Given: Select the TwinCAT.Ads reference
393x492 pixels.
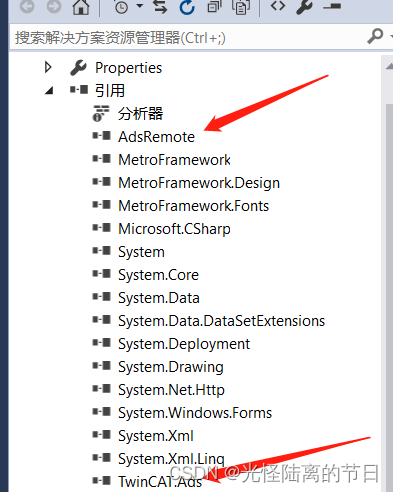Looking at the screenshot, I should click(x=160, y=482).
